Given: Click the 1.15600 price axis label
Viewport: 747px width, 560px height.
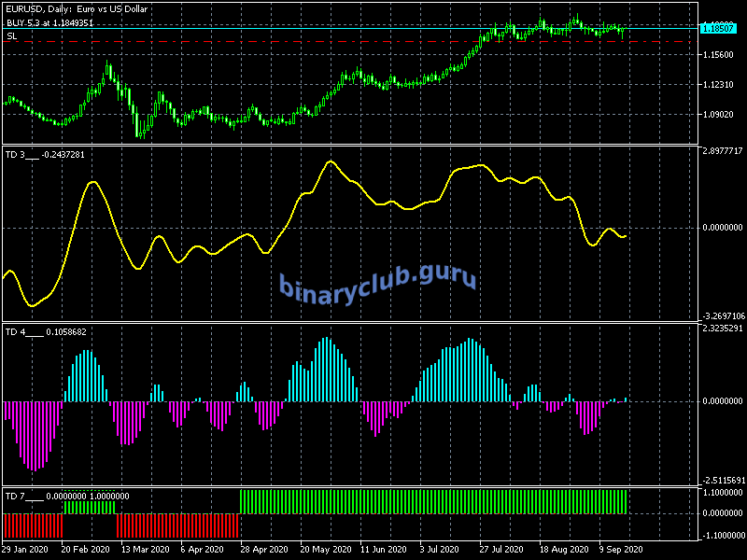Looking at the screenshot, I should [x=721, y=55].
